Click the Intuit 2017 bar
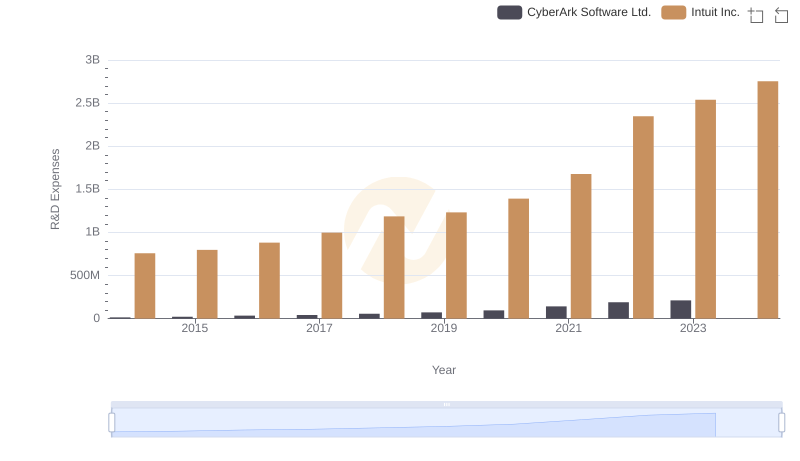 [x=332, y=275]
